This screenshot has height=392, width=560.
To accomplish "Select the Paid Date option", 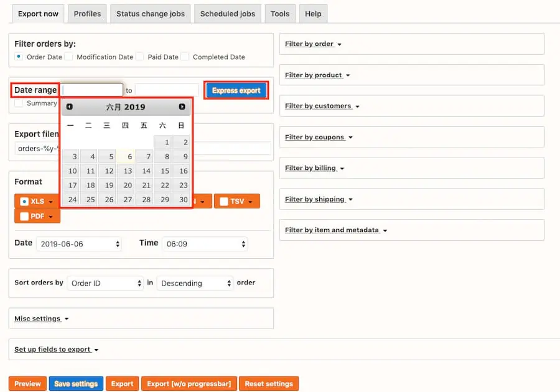I will tap(139, 57).
